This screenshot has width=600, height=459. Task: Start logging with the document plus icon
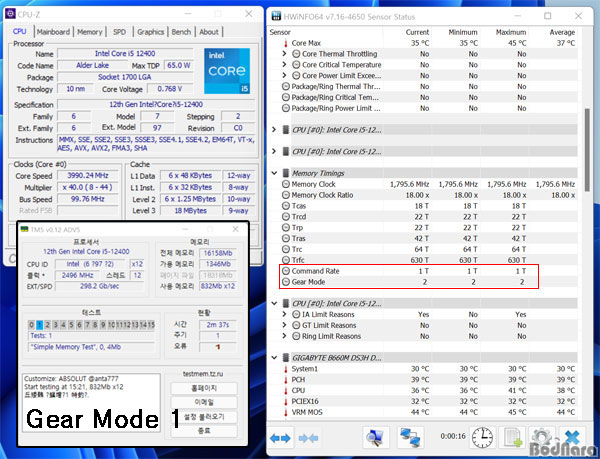tap(513, 437)
